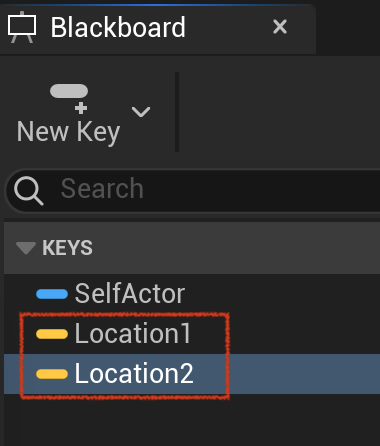The image size is (380, 446).
Task: Click the vertical toolbar separator beside New Key
Action: point(177,112)
